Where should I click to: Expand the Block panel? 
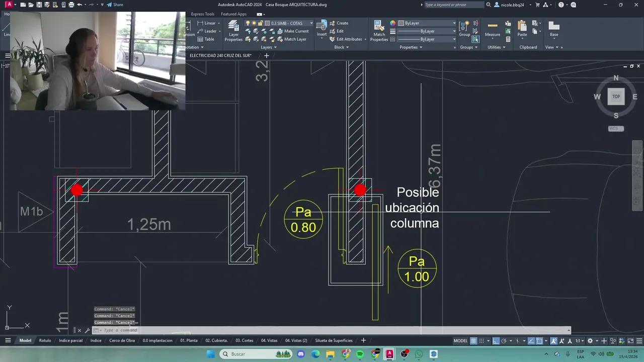click(341, 47)
